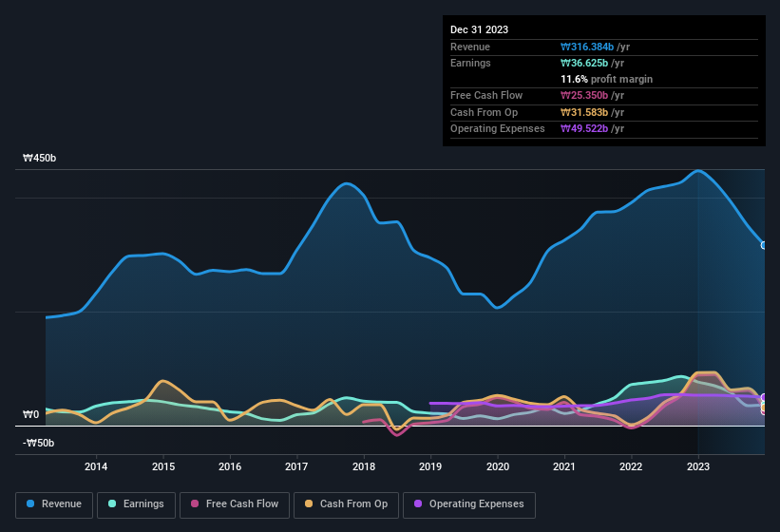Click the teal dot beside Earnings legend
Viewport: 780px width, 532px height.
113,503
